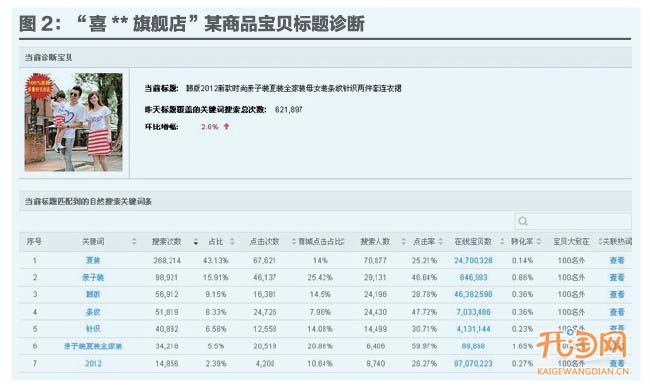The image size is (650, 387).
Task: Open online item count 4,131,144
Action: (473, 329)
